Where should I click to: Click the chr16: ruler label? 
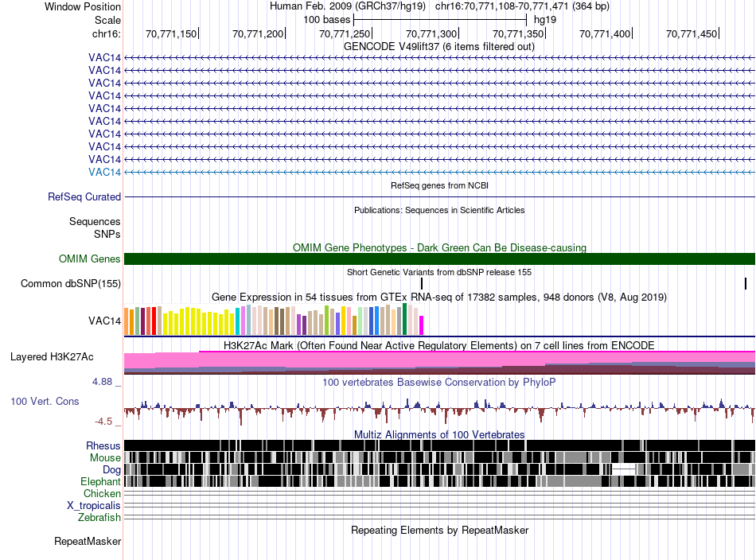pyautogui.click(x=106, y=33)
